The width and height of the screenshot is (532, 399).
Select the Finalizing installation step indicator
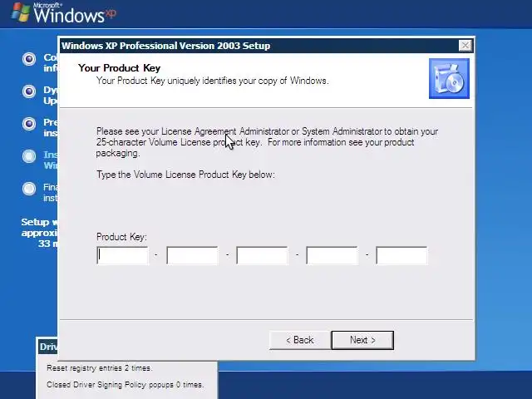point(29,189)
